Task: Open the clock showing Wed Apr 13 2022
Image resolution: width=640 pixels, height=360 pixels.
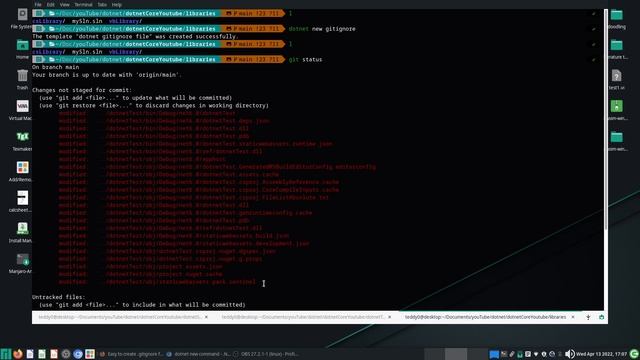Action: (x=602, y=354)
